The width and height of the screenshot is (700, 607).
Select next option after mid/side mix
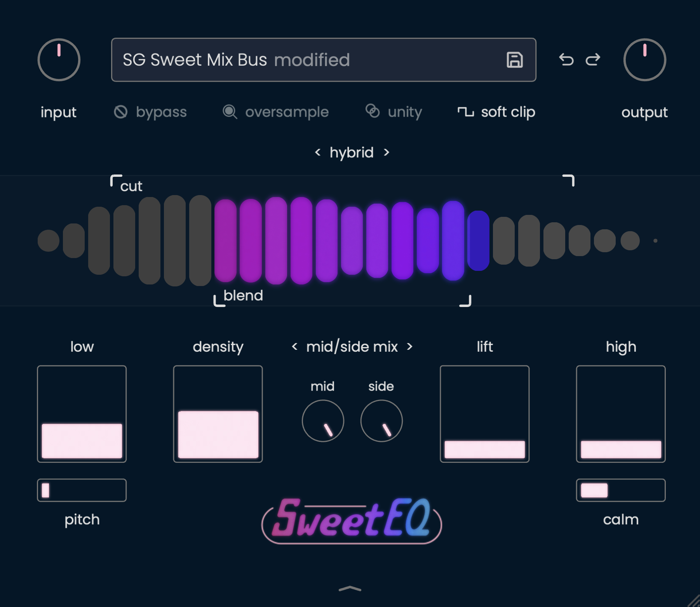(409, 346)
